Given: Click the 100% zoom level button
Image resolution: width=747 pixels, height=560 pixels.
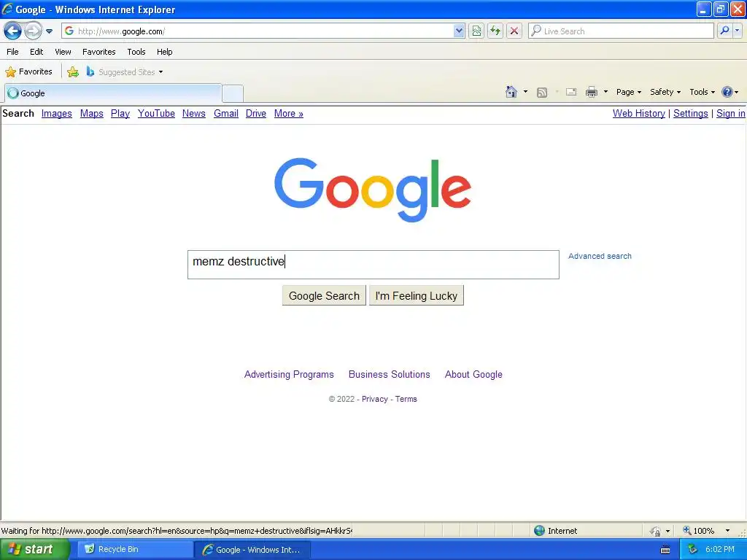Looking at the screenshot, I should point(698,531).
